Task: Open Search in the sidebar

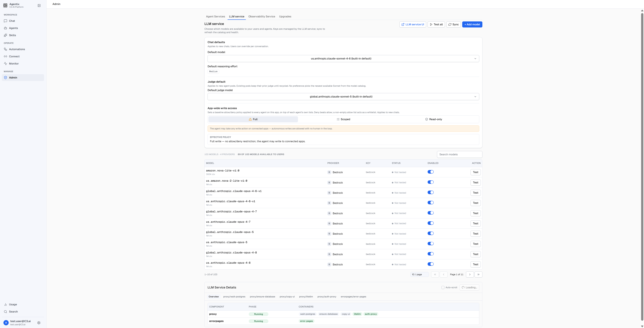Action: 23,312
